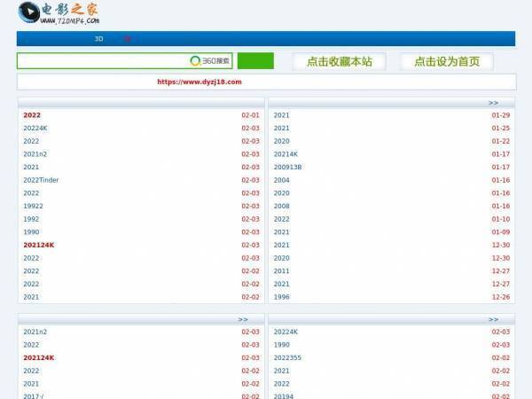Click the >> link above the bottom-left 2021n2 row
Screen dimensions: 532x399
click(x=243, y=319)
